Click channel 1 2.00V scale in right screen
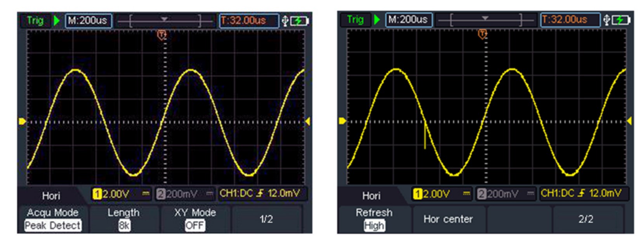644x241 pixels. 442,194
